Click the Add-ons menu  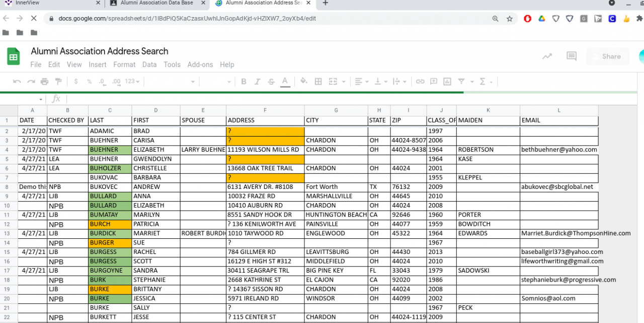point(200,64)
